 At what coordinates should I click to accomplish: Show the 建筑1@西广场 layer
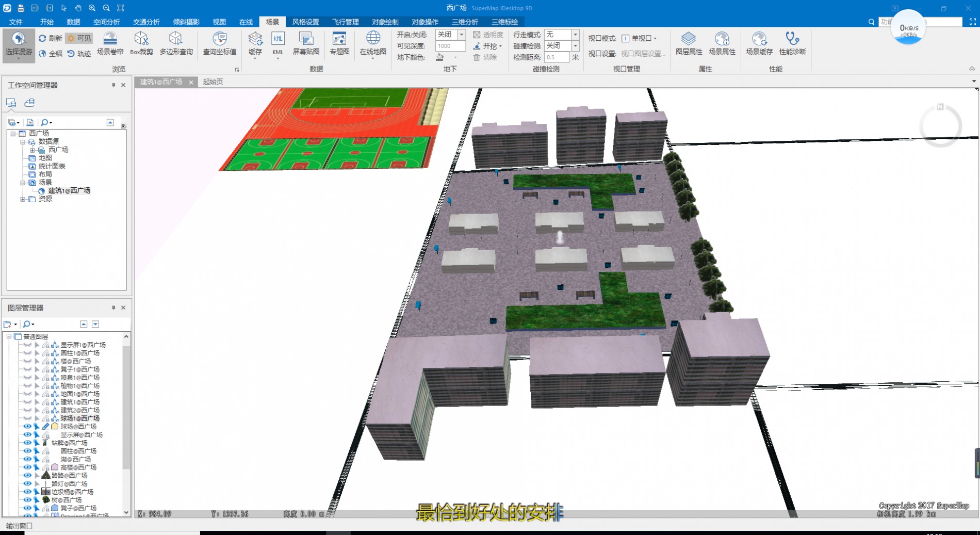tap(27, 402)
